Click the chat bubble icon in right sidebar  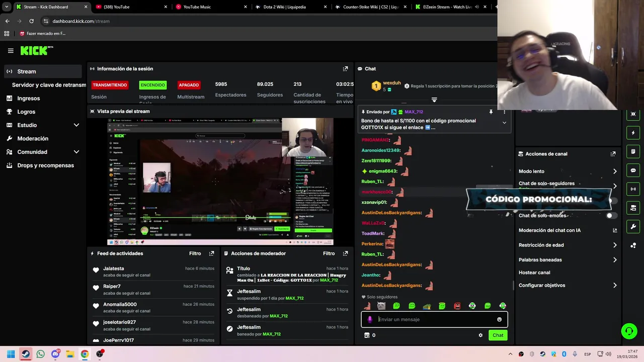point(633,170)
